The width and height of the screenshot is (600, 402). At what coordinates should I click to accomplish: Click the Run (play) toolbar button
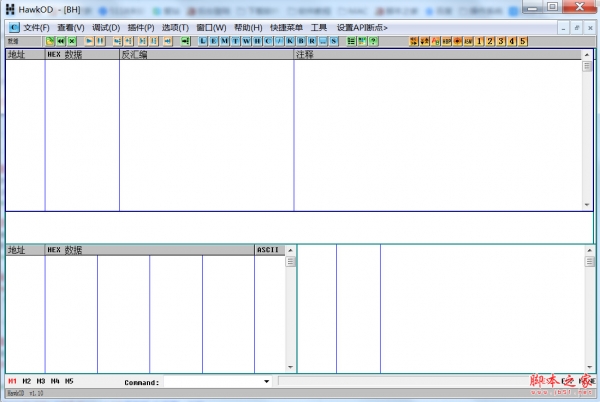tap(89, 42)
